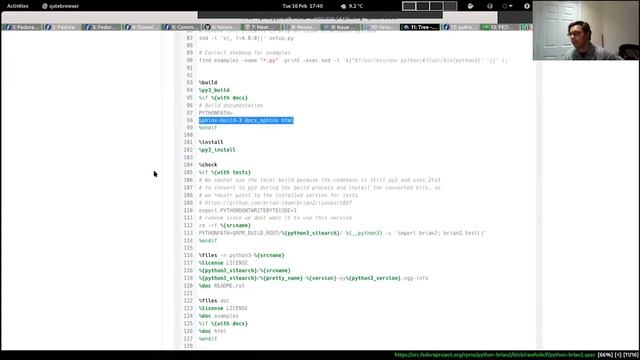
Task: Switch to tab 2: Fedora
Action: pos(62,27)
